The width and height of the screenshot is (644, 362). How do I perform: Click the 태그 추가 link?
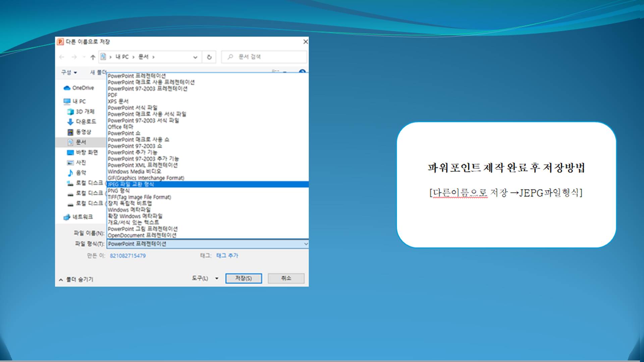click(227, 256)
